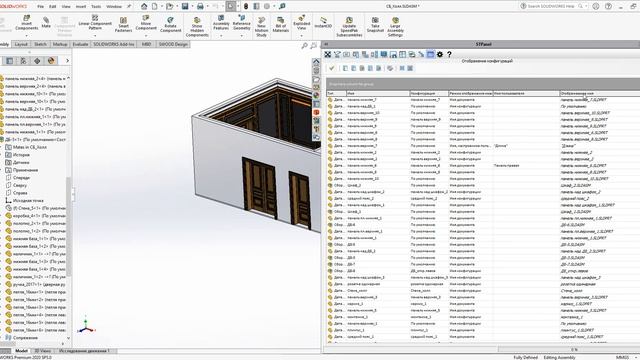
Task: Start a New Motion Study
Action: [x=261, y=27]
